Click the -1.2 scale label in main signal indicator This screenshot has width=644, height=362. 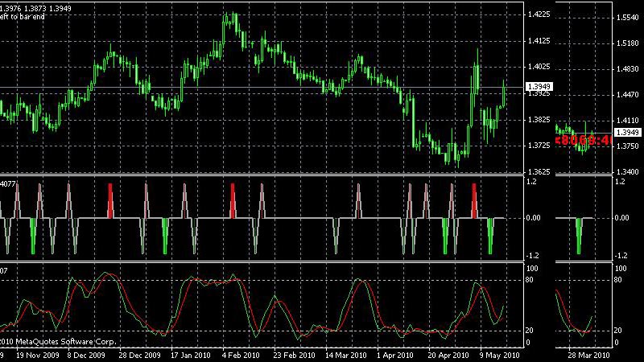coord(533,256)
